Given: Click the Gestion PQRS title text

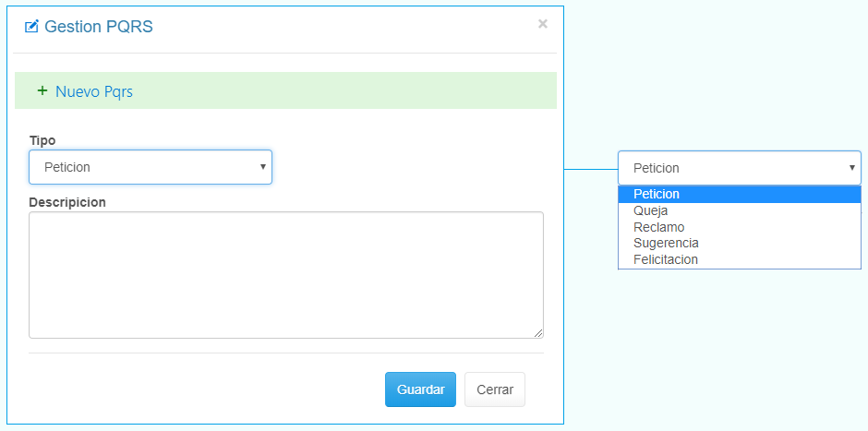Looking at the screenshot, I should 99,27.
